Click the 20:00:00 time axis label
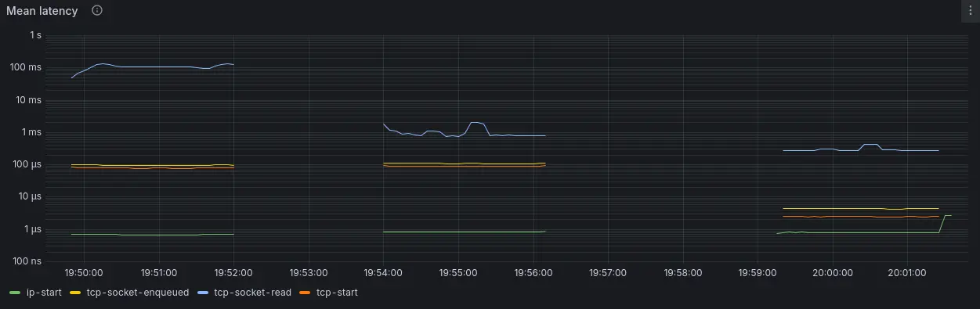 (832, 273)
